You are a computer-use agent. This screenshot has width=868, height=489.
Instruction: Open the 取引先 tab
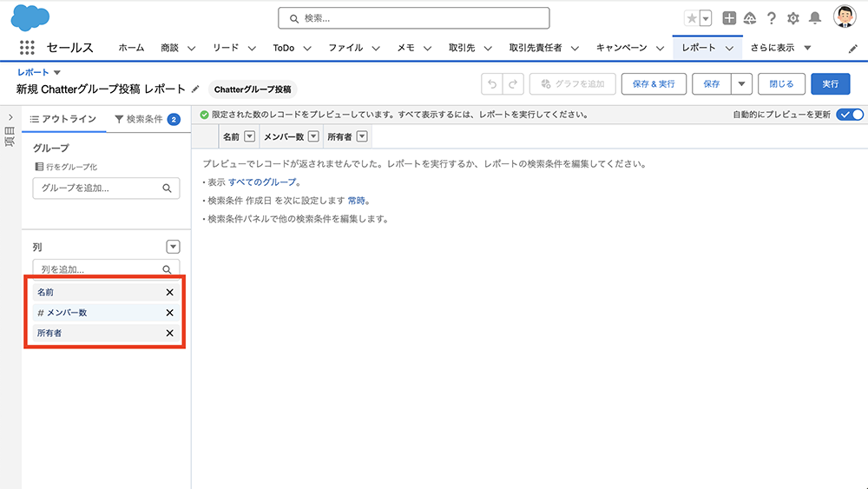(462, 48)
